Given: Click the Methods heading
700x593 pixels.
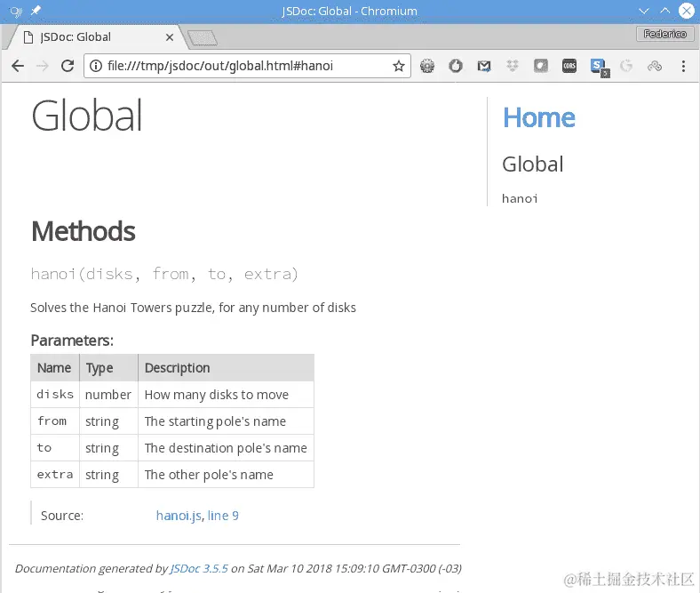Looking at the screenshot, I should (83, 231).
